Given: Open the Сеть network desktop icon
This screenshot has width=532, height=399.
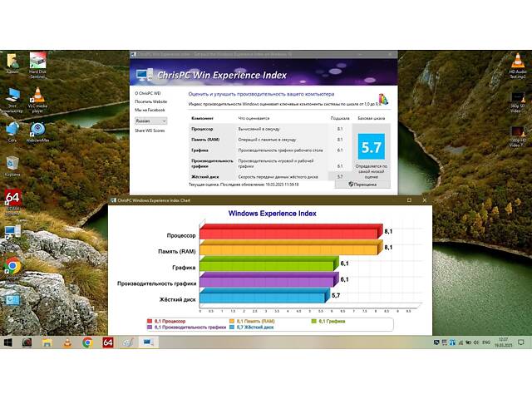Looking at the screenshot, I should [x=12, y=132].
